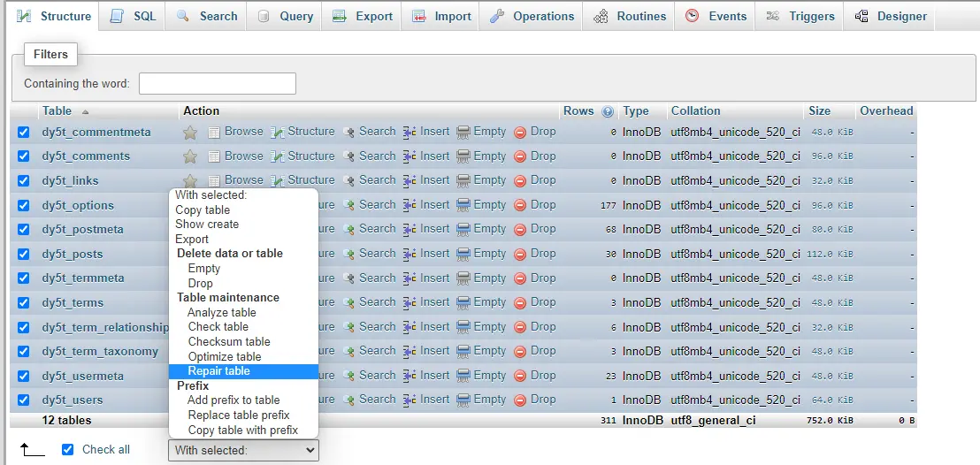Click the Rows help question mark icon
980x465 pixels.
pos(608,112)
